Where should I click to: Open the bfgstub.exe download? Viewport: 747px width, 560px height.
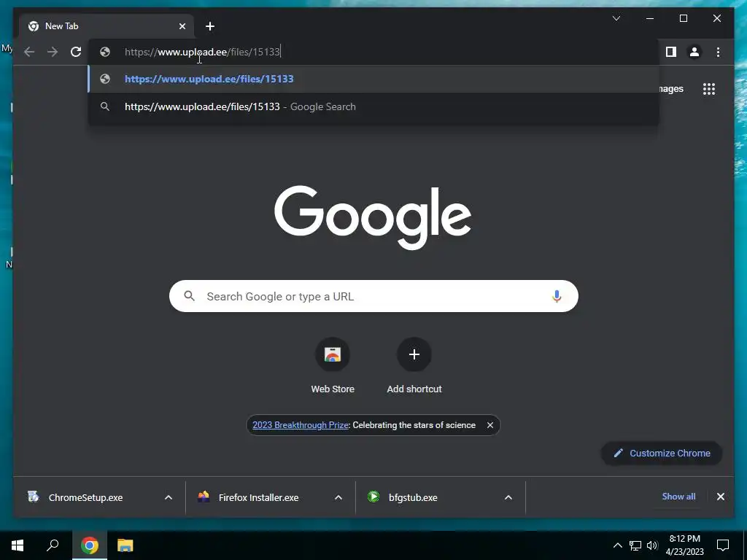[413, 497]
